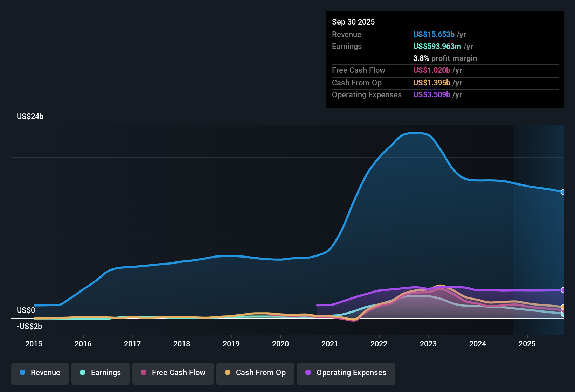575x392 pixels.
Task: Toggle the Revenue series visibility
Action: pos(40,373)
